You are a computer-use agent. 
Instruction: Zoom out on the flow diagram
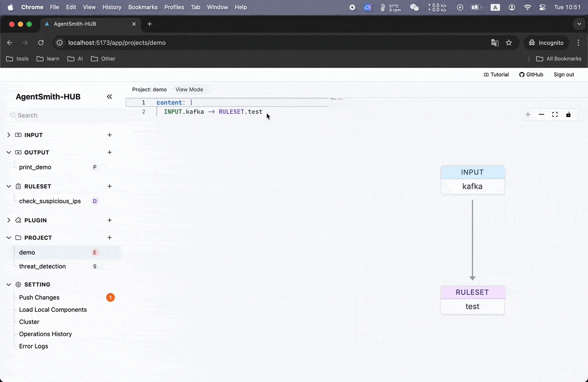point(541,115)
